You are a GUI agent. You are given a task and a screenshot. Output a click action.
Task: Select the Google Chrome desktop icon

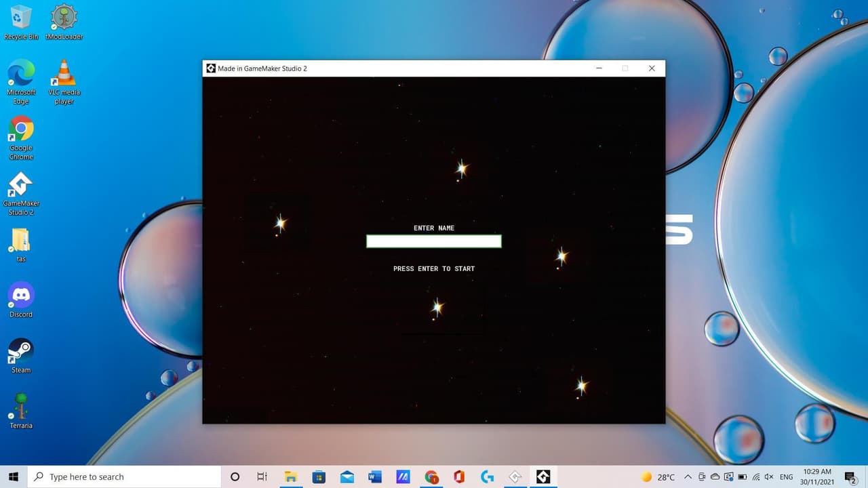click(21, 138)
